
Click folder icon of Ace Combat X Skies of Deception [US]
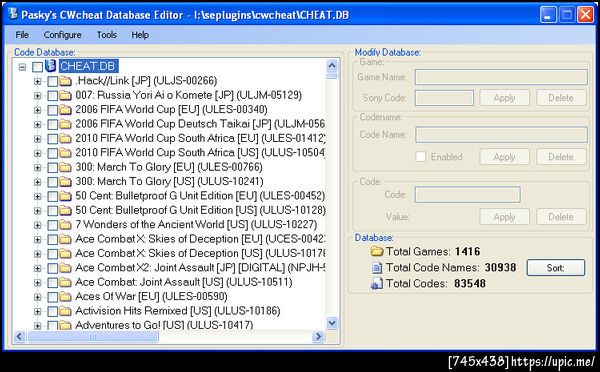65,253
